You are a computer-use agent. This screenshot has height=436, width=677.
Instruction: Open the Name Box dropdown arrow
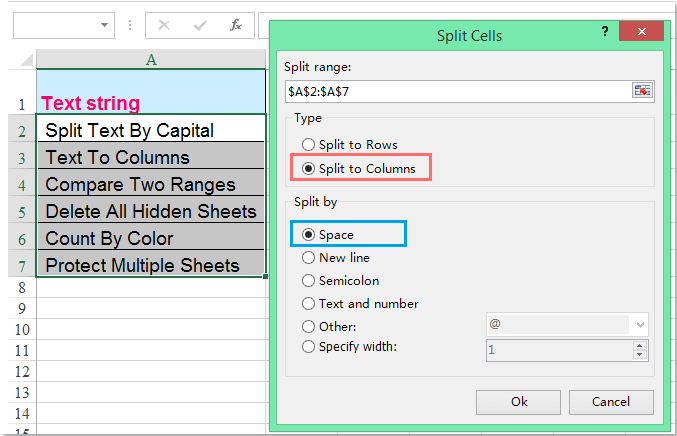[105, 25]
